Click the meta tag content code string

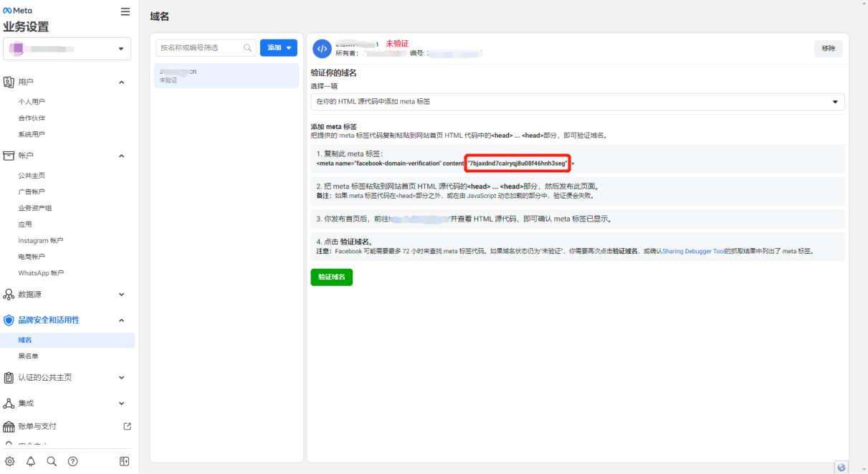(518, 163)
